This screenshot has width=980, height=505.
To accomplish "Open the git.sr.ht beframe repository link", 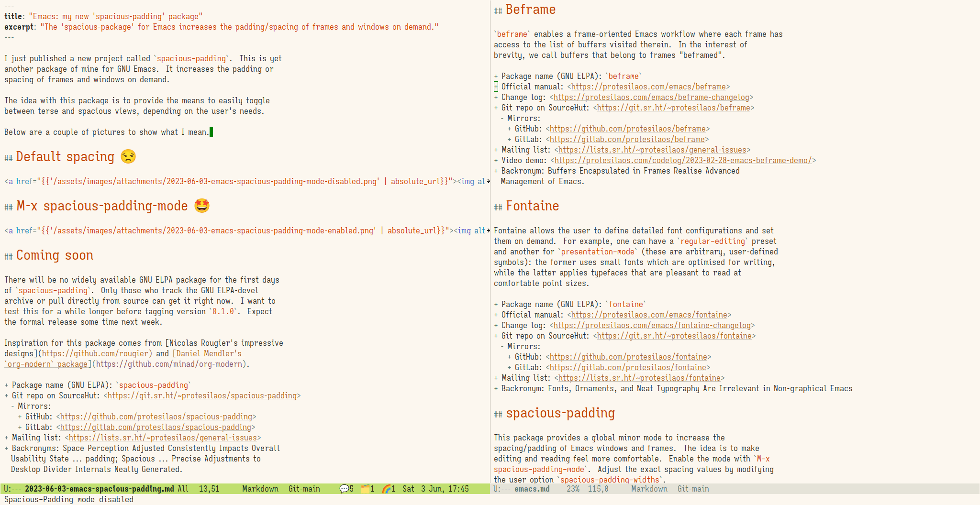I will 674,108.
